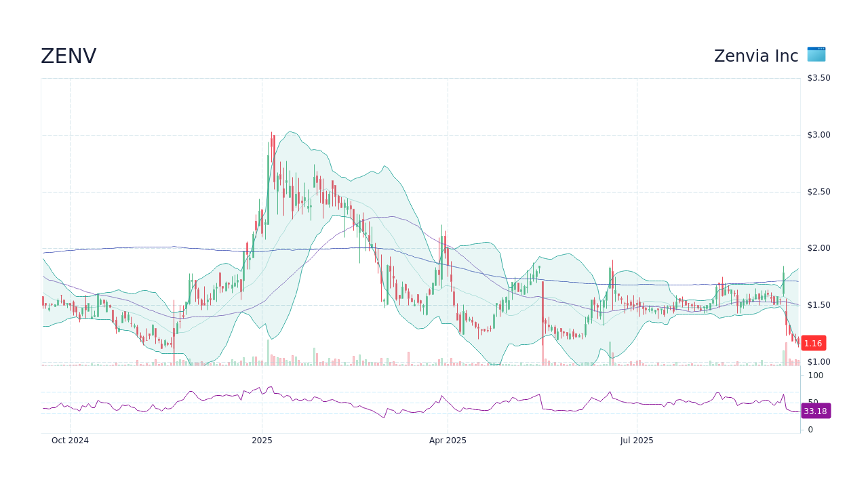Select the Oct 2024 timeline label

[x=70, y=441]
